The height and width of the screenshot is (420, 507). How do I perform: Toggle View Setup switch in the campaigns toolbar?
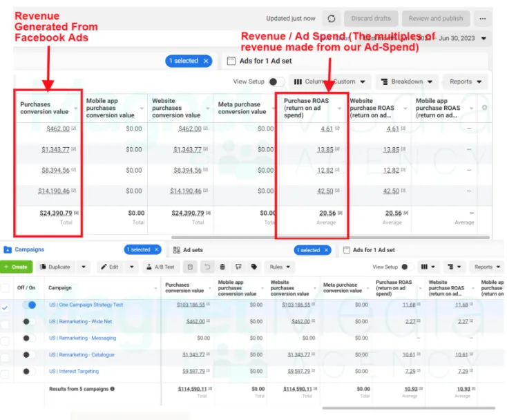point(408,267)
